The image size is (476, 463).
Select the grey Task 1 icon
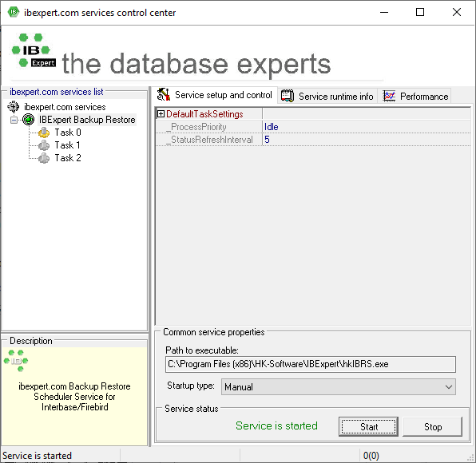coord(44,145)
